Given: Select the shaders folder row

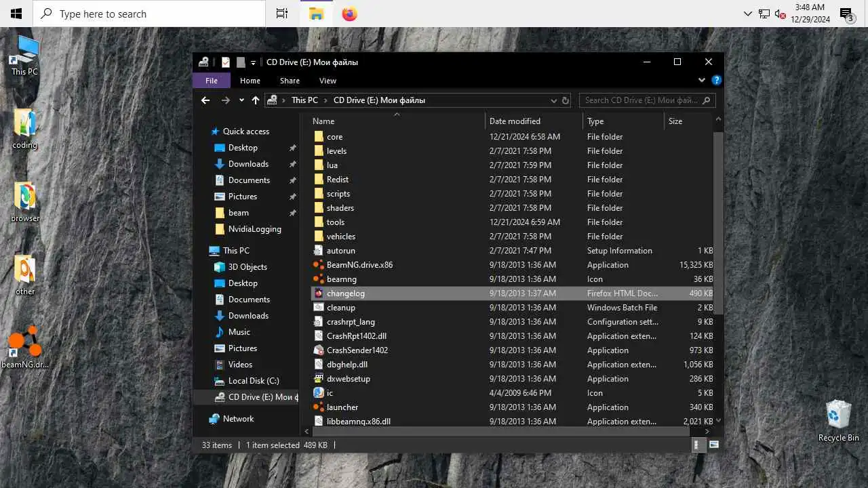Looking at the screenshot, I should 512,208.
